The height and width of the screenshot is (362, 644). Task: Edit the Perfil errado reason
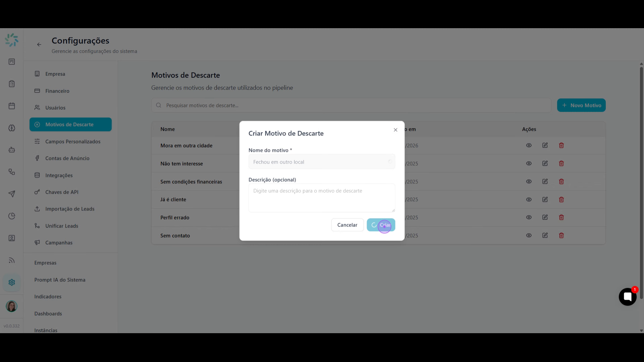tap(545, 218)
